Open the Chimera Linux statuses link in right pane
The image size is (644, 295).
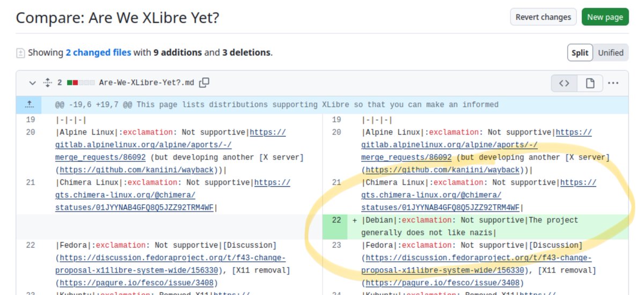479,195
